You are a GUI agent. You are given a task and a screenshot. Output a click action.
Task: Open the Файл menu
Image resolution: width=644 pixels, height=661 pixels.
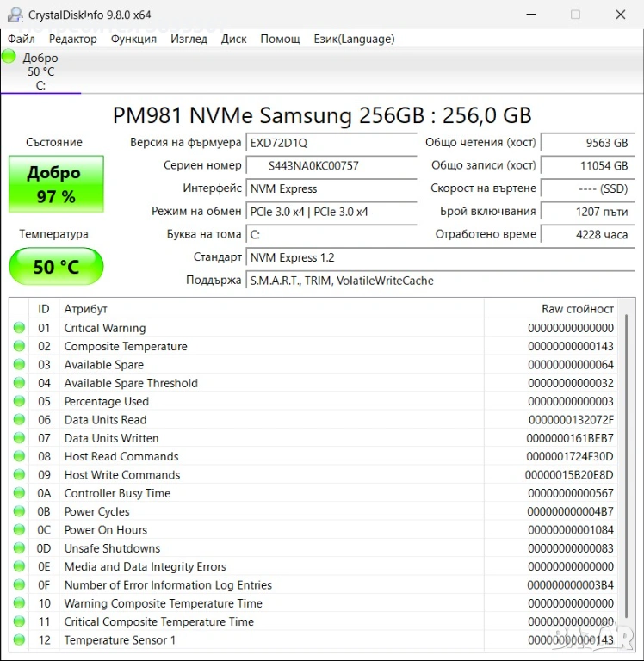pyautogui.click(x=22, y=39)
